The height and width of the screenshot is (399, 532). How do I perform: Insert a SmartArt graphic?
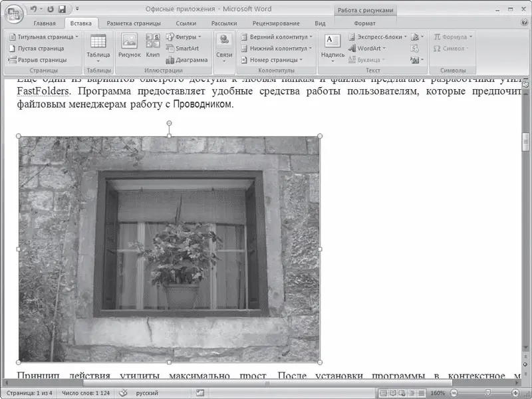(182, 48)
